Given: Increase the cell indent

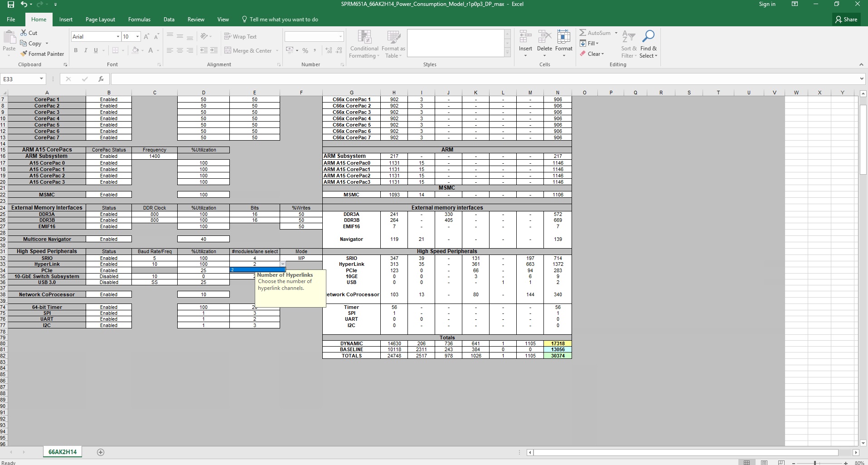Looking at the screenshot, I should (214, 50).
